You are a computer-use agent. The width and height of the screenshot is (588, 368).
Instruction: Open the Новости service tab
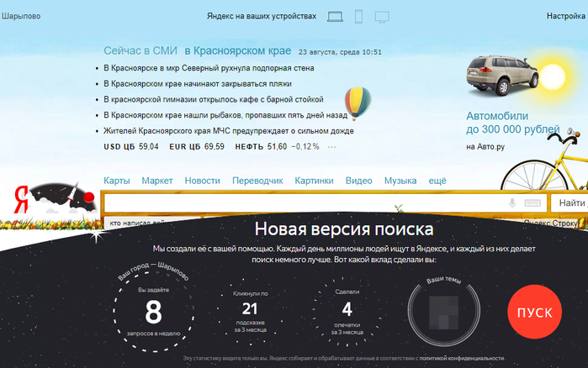pyautogui.click(x=202, y=181)
